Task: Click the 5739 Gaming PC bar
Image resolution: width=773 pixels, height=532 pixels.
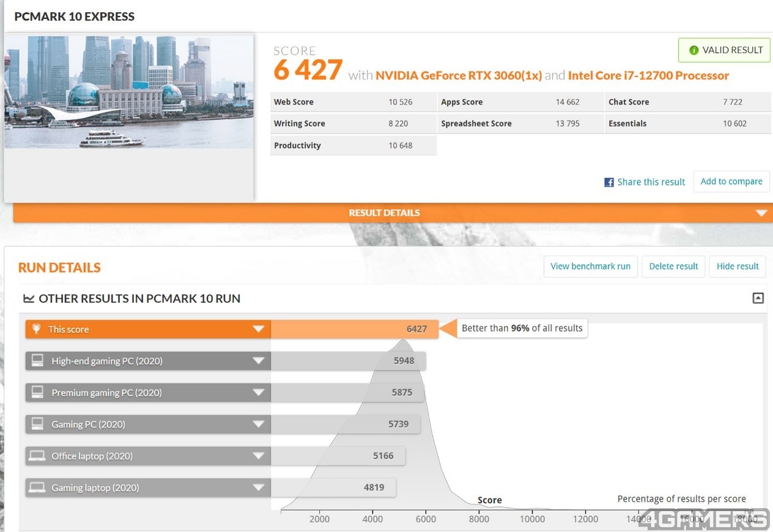Action: tap(346, 424)
